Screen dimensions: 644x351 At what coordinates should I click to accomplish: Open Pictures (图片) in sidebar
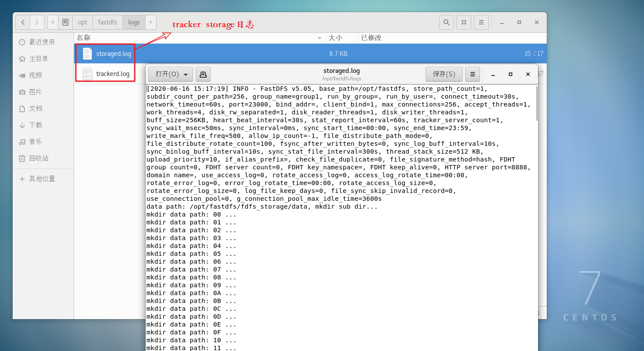(x=43, y=92)
